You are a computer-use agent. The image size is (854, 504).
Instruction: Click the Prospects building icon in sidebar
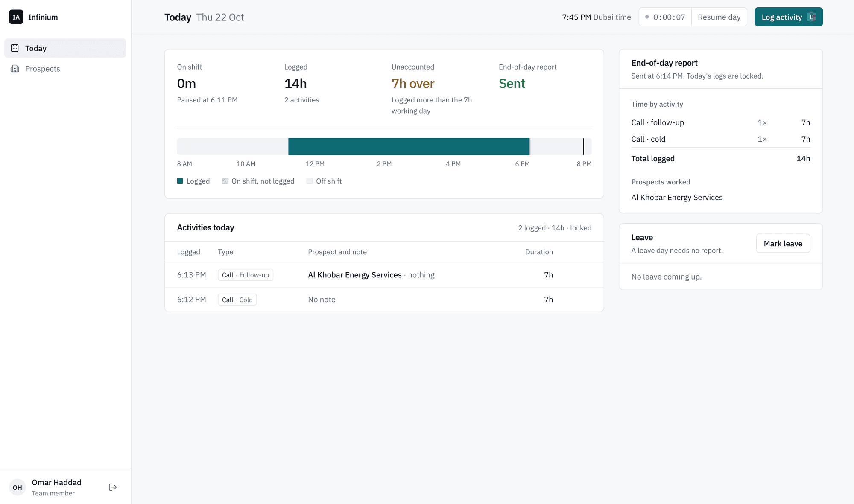pos(15,69)
